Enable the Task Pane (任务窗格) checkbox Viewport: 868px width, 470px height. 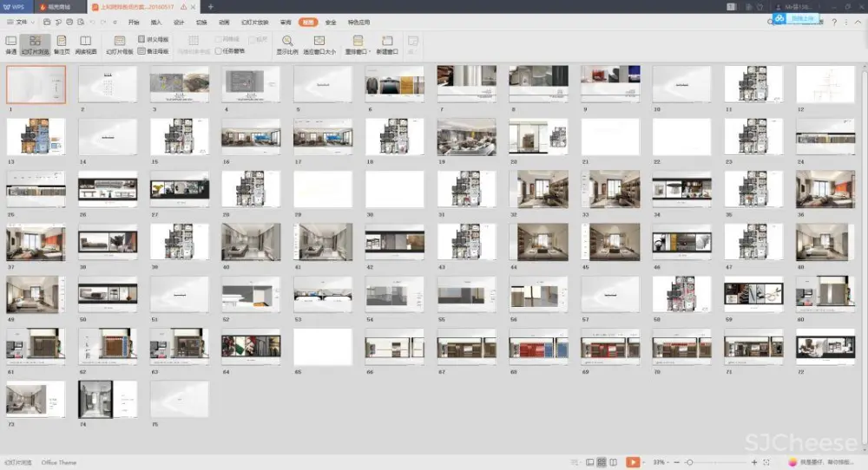pyautogui.click(x=219, y=50)
